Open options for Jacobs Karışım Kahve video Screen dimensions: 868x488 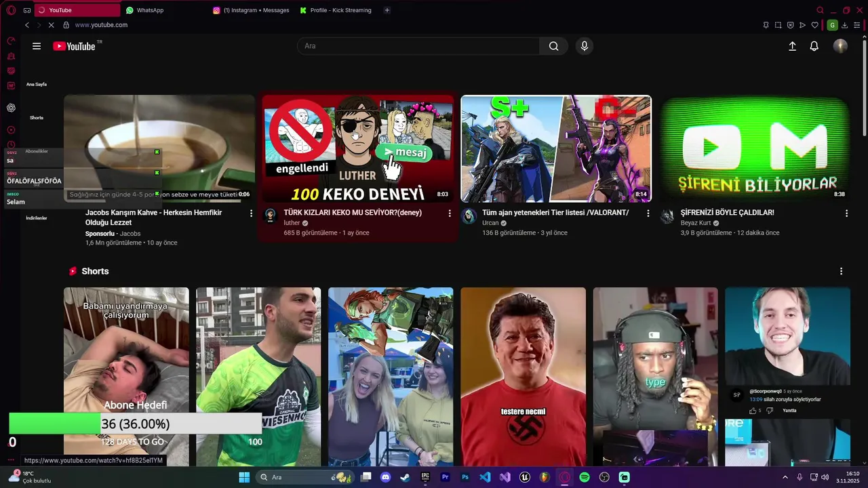coord(251,213)
